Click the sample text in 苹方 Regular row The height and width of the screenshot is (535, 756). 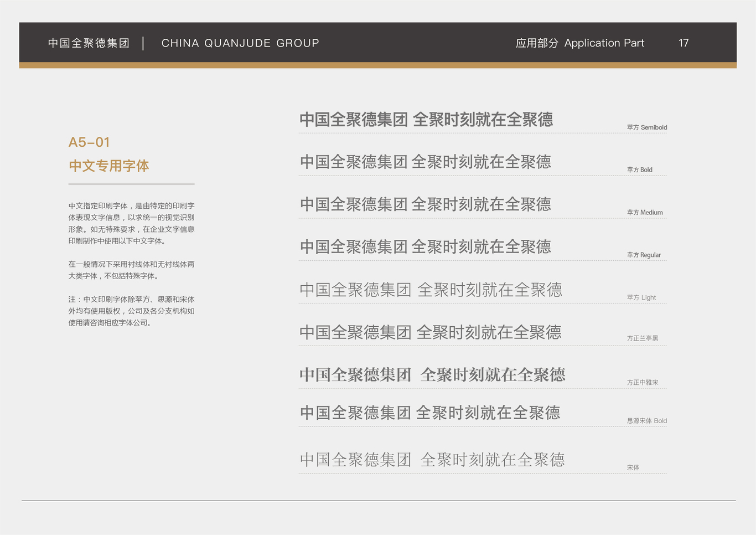pos(426,247)
